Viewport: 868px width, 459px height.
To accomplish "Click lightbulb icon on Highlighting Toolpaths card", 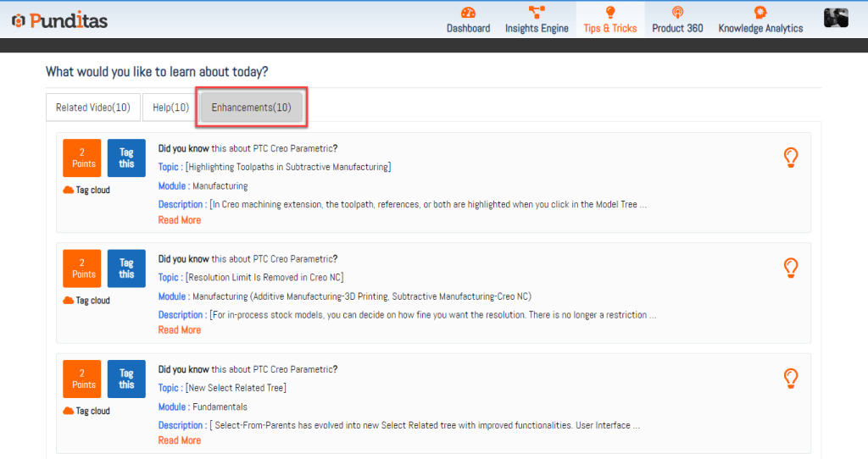I will 790,157.
